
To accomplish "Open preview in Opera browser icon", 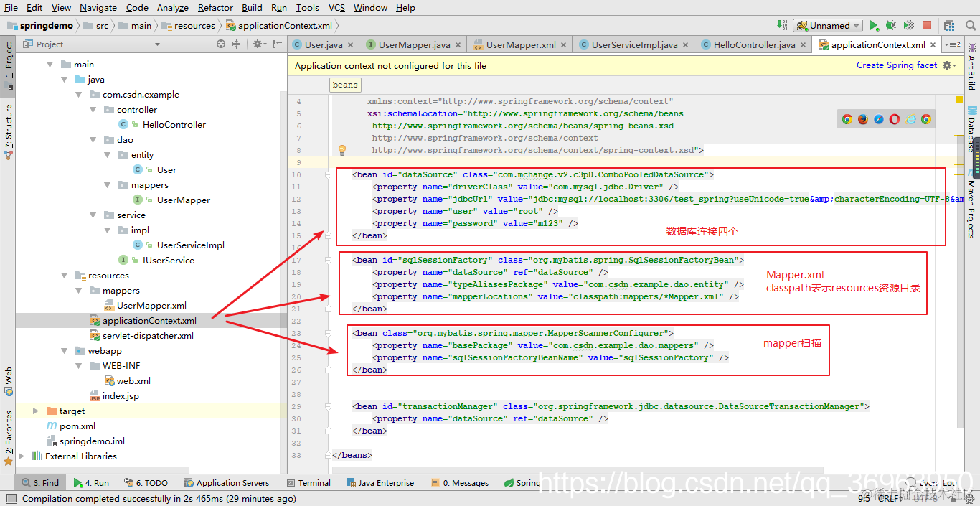I will pyautogui.click(x=895, y=119).
